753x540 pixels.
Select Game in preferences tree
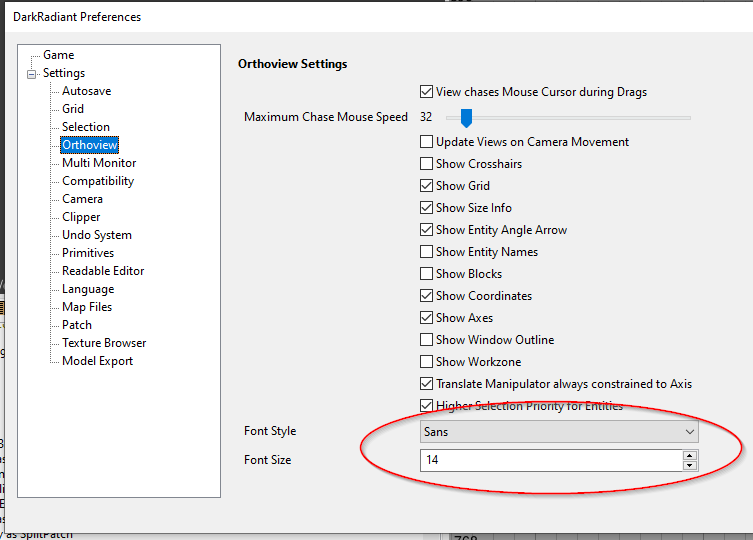click(58, 55)
